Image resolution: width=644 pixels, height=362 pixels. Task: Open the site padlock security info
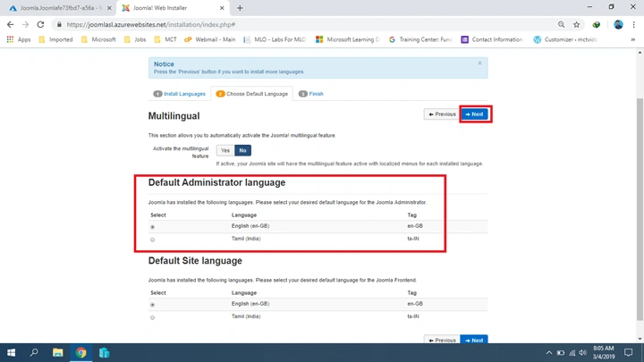(x=59, y=25)
